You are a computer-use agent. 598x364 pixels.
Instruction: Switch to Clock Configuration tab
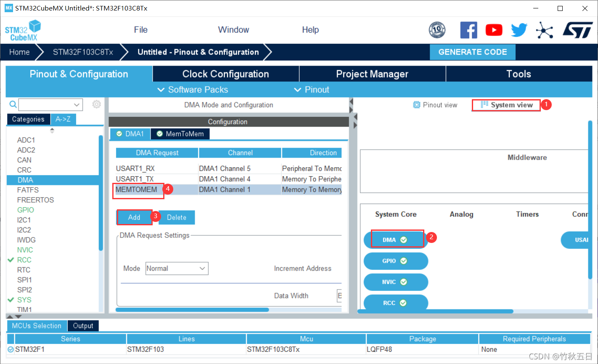[x=225, y=74]
